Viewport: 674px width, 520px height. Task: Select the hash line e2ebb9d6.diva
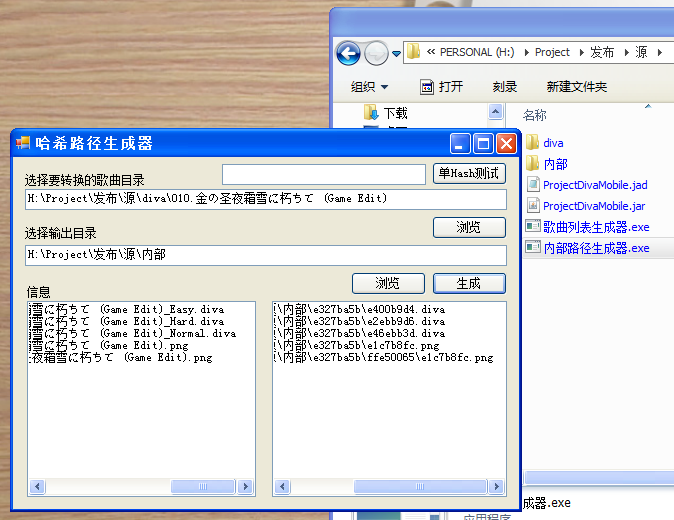click(359, 321)
